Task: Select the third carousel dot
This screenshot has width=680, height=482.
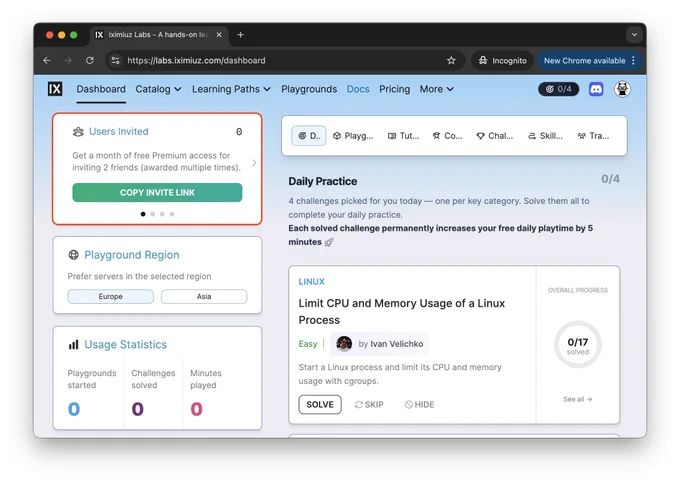Action: [162, 214]
